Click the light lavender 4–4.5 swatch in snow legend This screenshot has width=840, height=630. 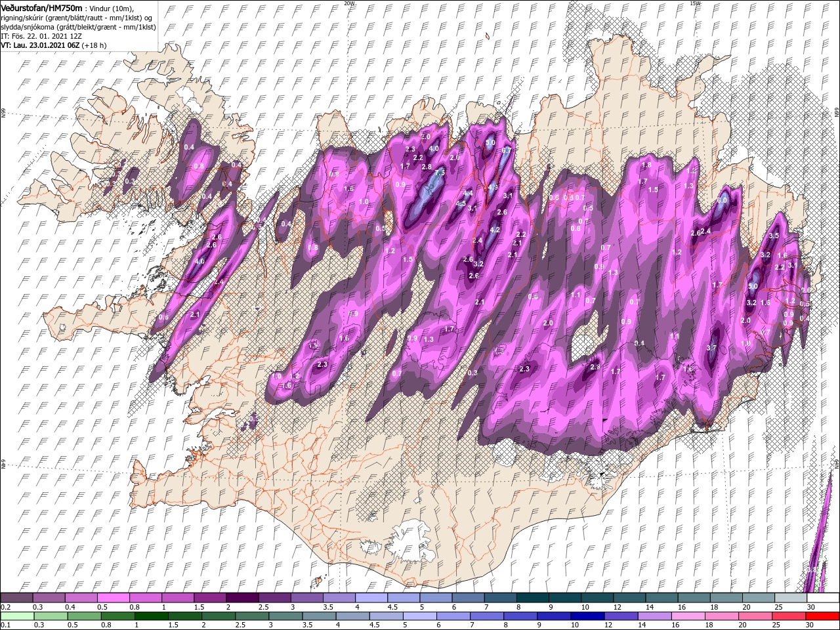coord(371,598)
